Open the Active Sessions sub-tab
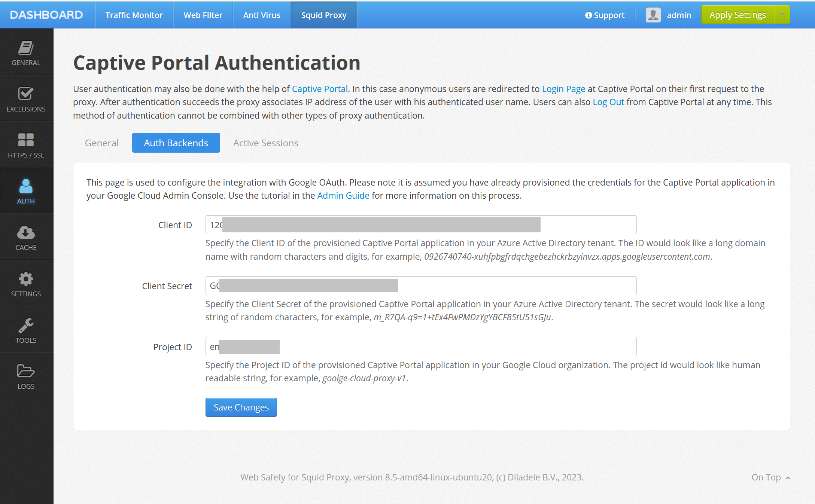 266,143
